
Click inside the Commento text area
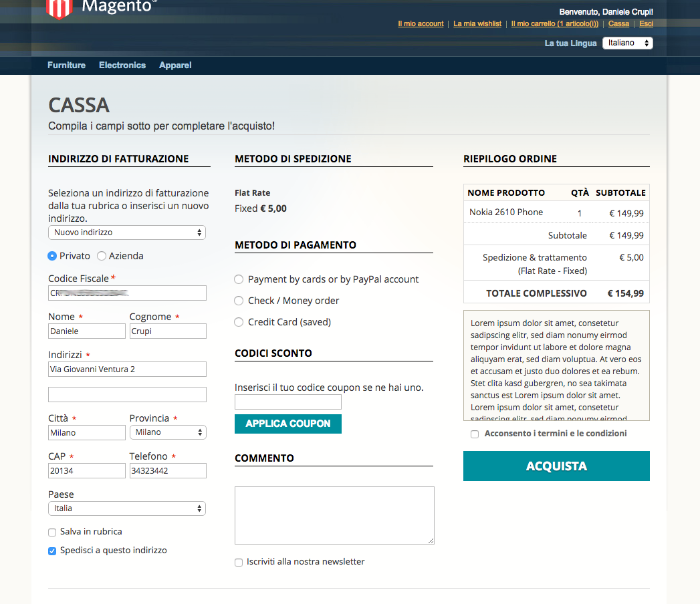coord(334,515)
